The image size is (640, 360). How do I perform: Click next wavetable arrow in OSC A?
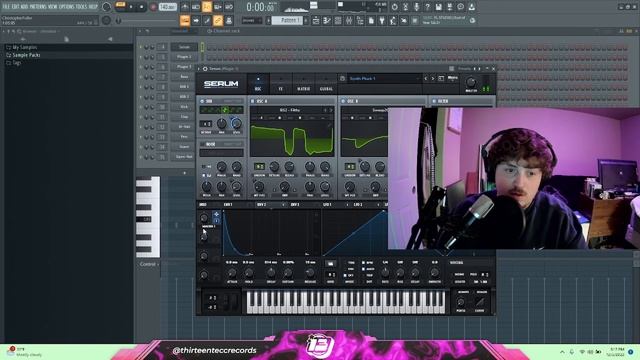331,110
